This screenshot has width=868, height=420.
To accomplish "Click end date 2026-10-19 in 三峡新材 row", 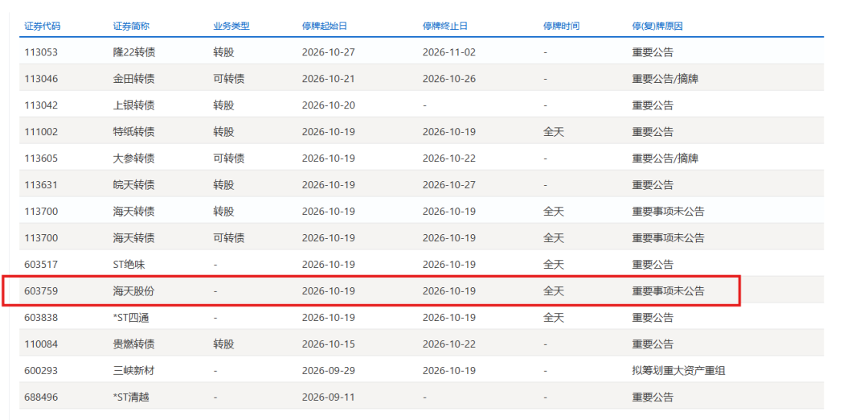I will coord(449,371).
